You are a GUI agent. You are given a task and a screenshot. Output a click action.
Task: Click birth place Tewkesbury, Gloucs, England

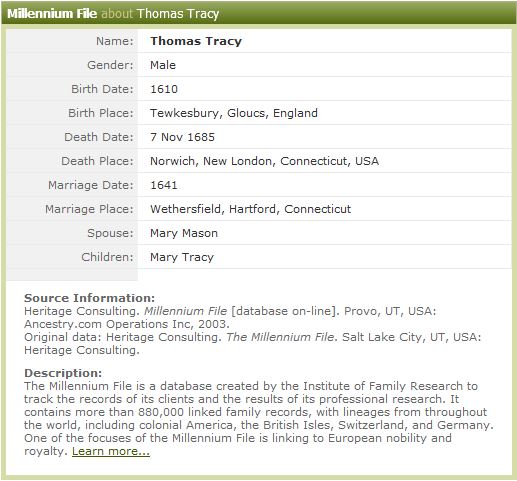click(x=234, y=113)
